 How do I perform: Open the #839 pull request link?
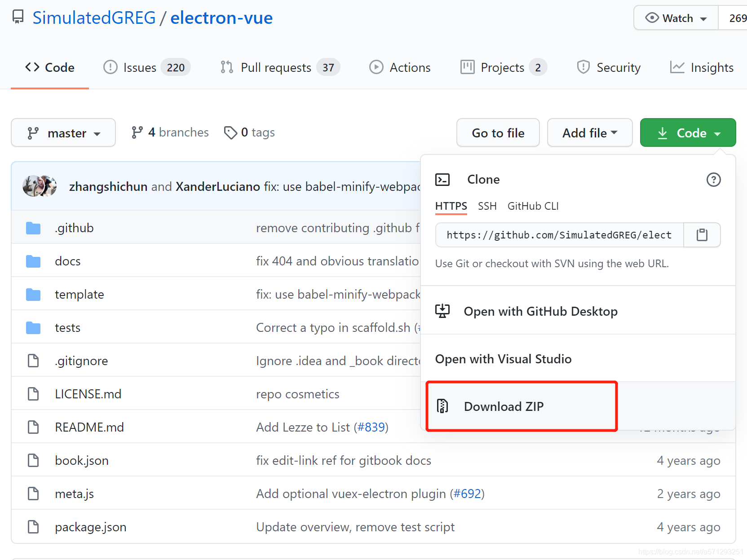click(371, 427)
